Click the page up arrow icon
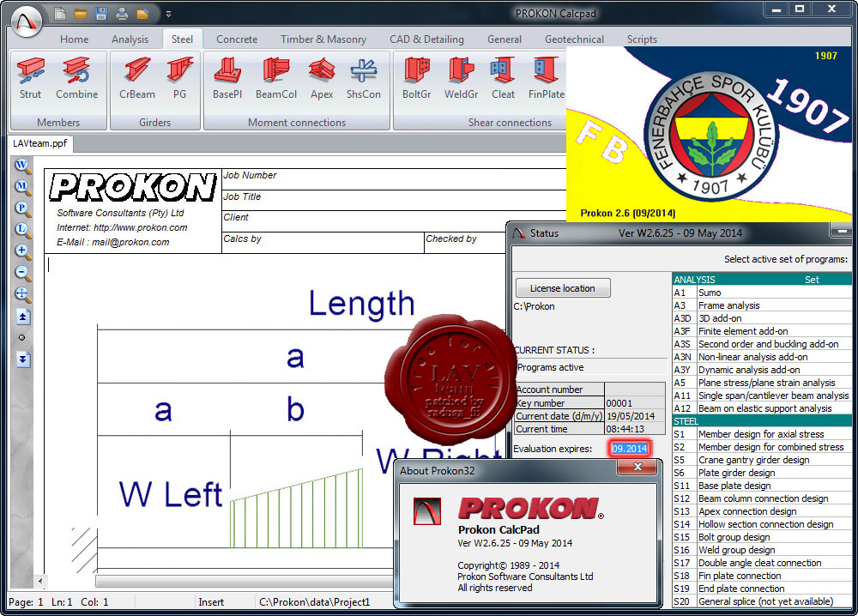The image size is (858, 616). [23, 317]
